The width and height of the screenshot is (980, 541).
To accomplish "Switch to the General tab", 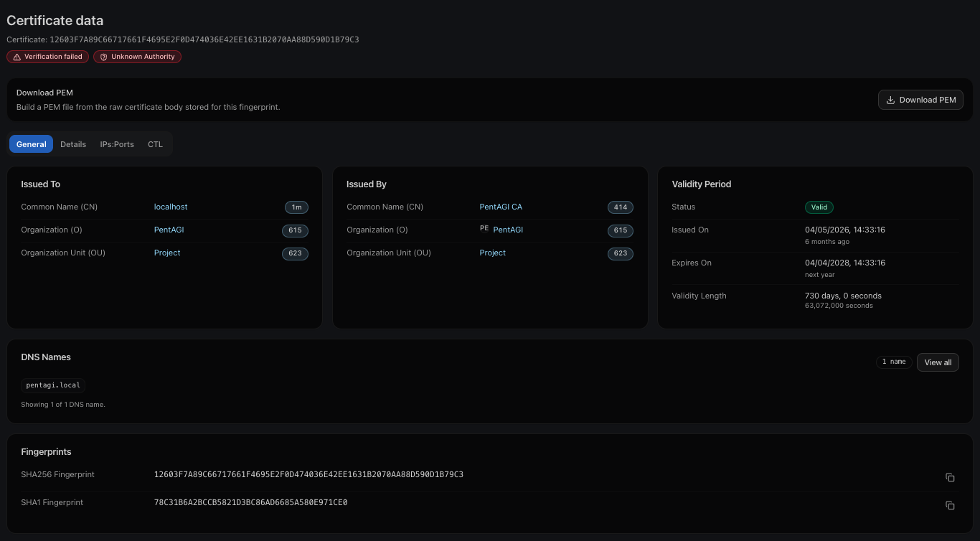I will click(32, 144).
